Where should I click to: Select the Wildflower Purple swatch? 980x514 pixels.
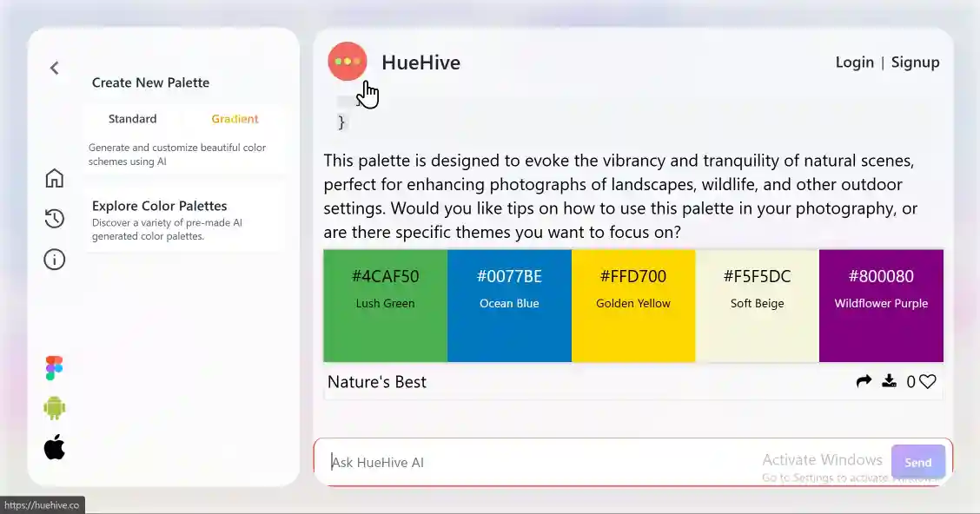(881, 304)
